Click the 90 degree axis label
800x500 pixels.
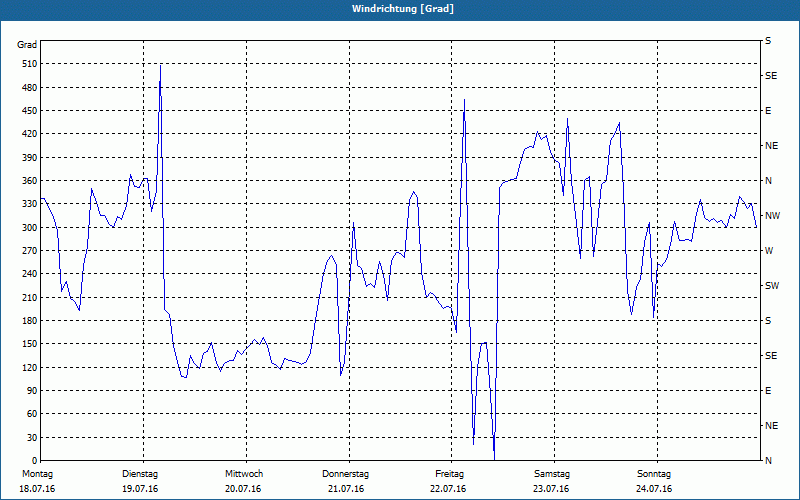pos(32,391)
